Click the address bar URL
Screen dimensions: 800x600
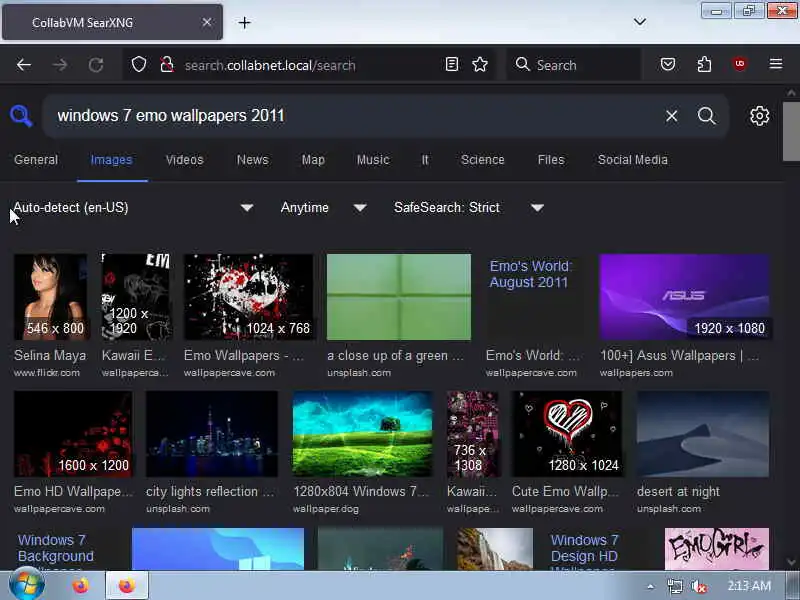point(270,65)
